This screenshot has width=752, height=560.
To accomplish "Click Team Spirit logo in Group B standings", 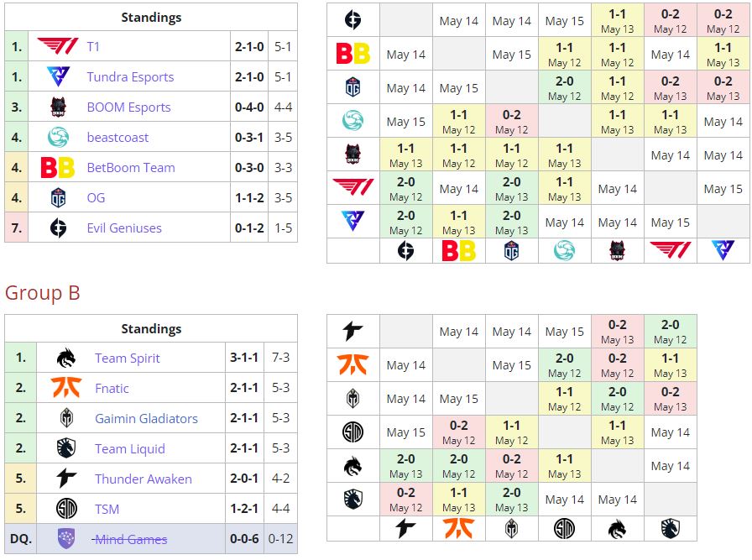I will [66, 359].
